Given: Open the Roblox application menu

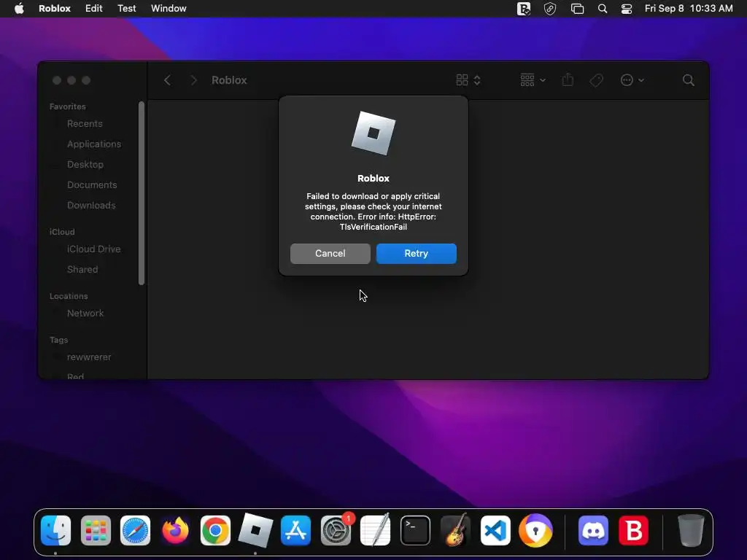Looking at the screenshot, I should pyautogui.click(x=54, y=9).
